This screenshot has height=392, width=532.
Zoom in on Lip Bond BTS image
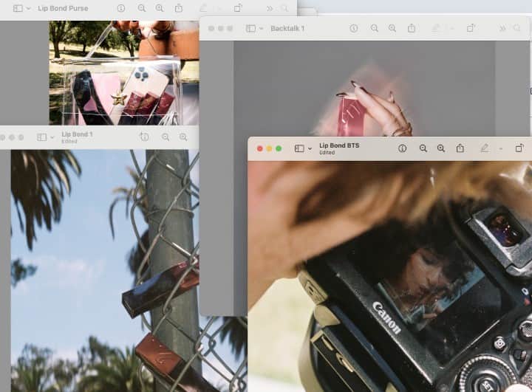[x=440, y=148]
